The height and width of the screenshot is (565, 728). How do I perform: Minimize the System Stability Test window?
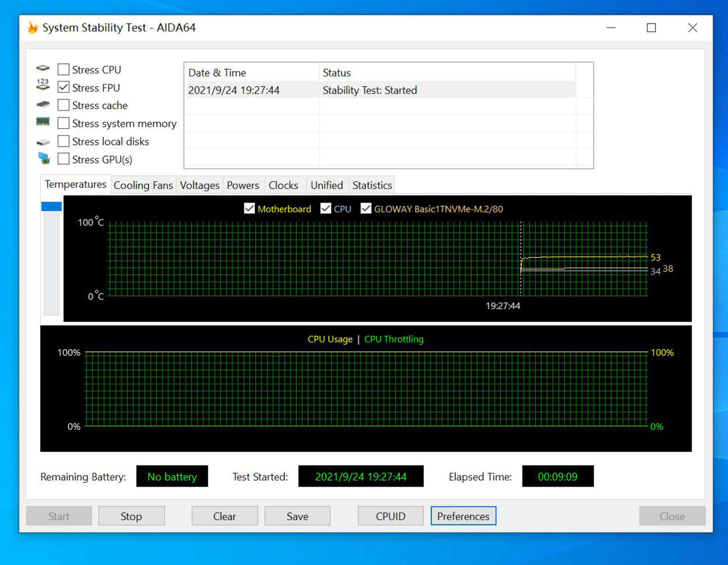(x=611, y=28)
